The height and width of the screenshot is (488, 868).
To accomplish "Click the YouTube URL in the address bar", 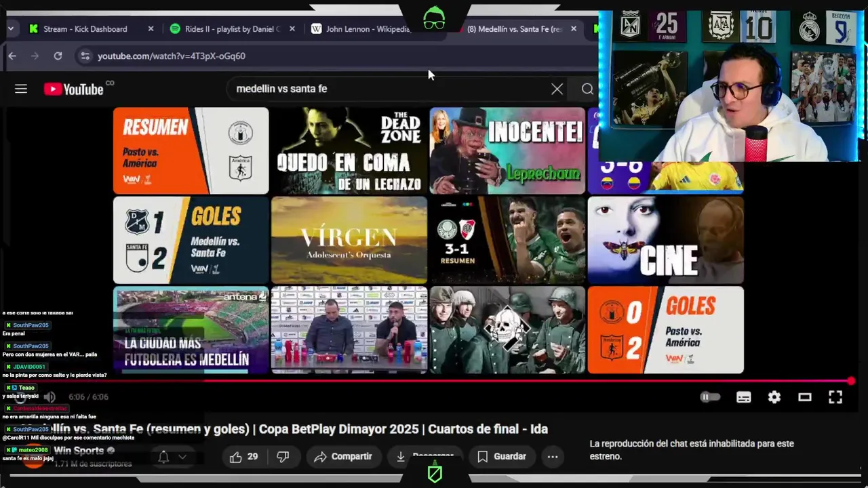I will click(172, 56).
